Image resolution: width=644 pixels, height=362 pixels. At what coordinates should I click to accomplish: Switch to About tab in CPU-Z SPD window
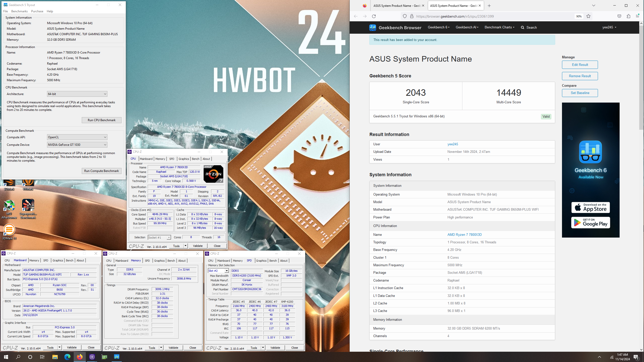point(284,261)
